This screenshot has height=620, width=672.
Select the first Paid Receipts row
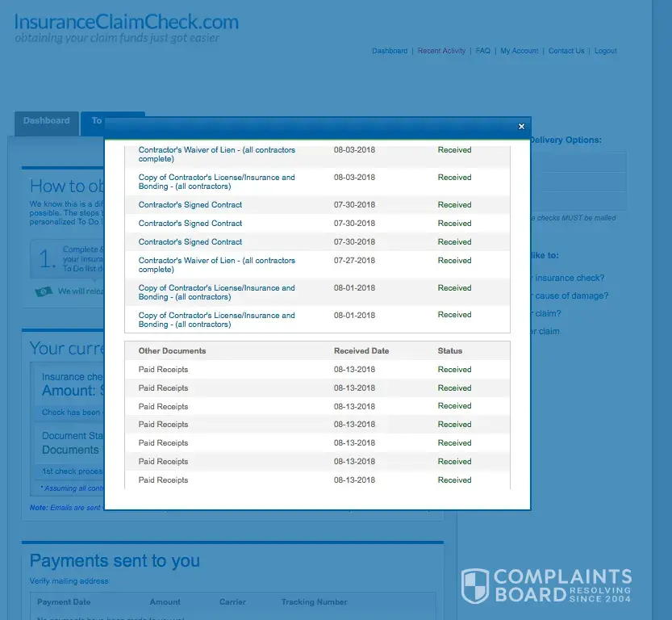coord(163,370)
